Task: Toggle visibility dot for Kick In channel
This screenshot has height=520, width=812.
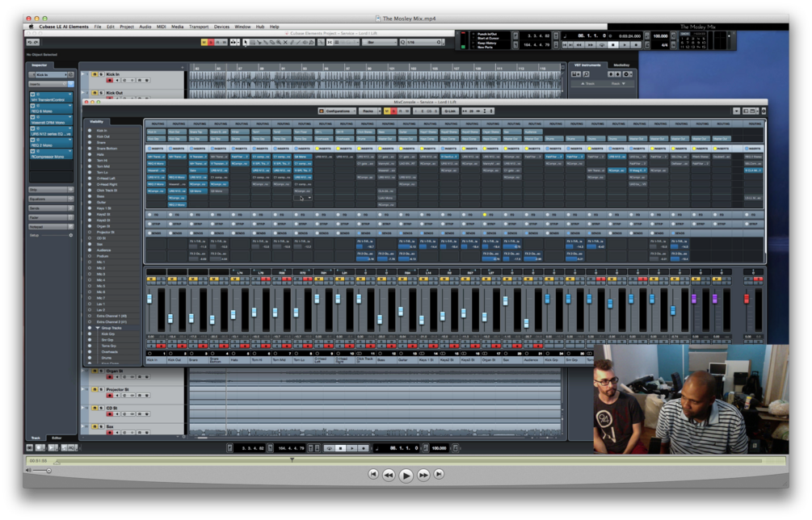Action: click(x=90, y=130)
